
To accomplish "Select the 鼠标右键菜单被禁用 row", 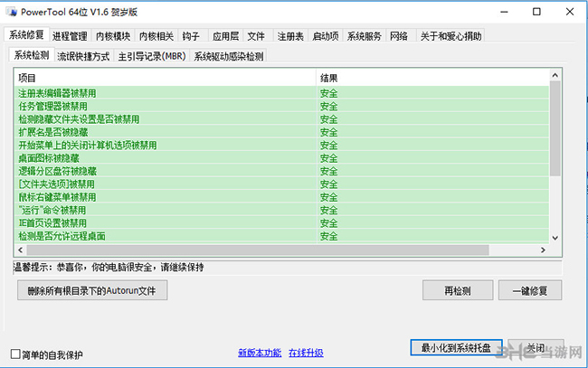I will click(282, 197).
